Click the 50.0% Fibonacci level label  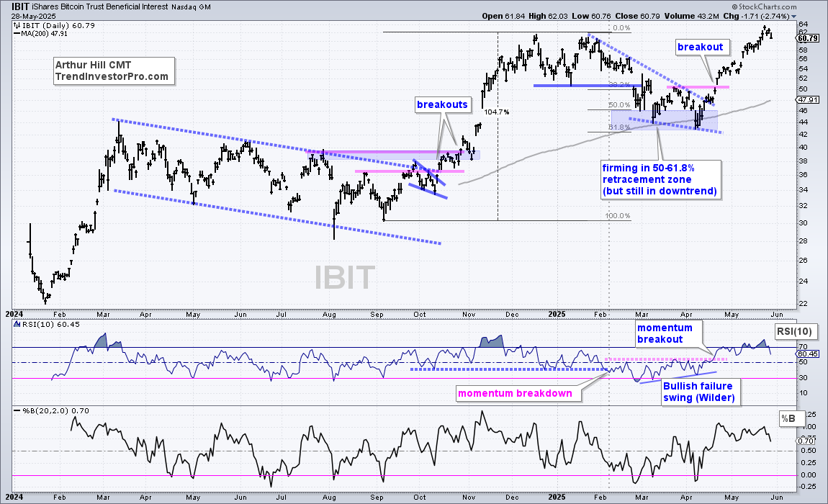click(619, 105)
